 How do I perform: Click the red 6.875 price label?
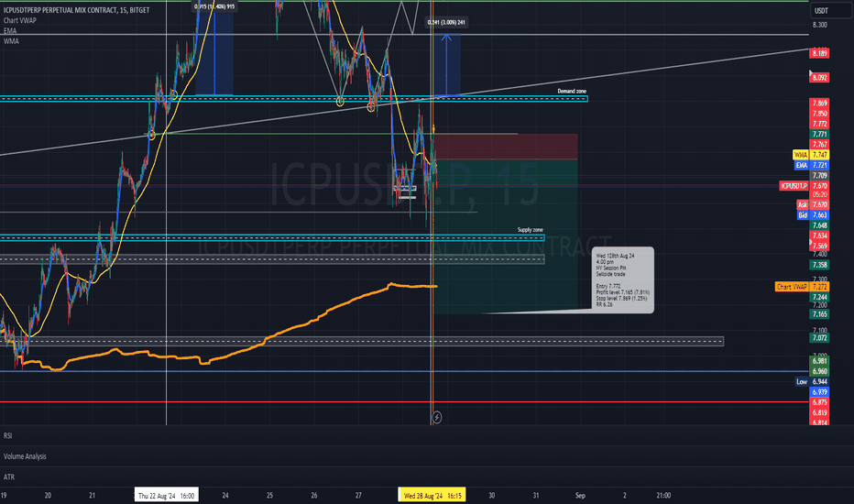pyautogui.click(x=819, y=402)
